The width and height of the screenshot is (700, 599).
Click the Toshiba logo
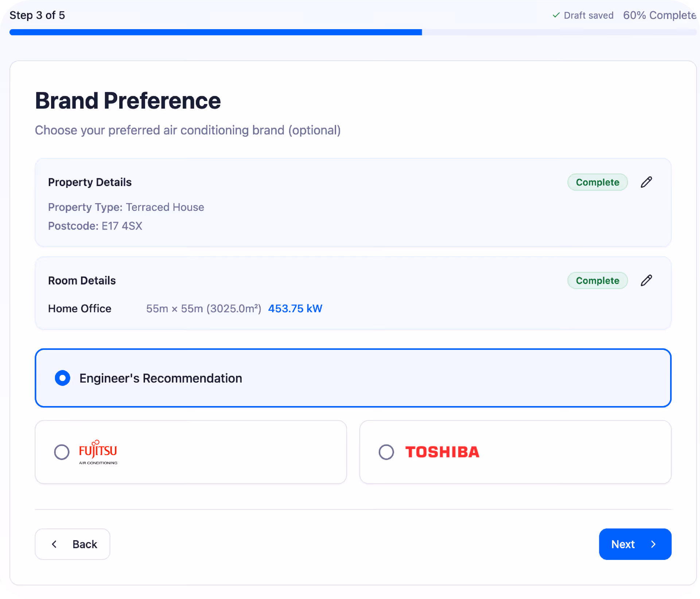(x=442, y=452)
